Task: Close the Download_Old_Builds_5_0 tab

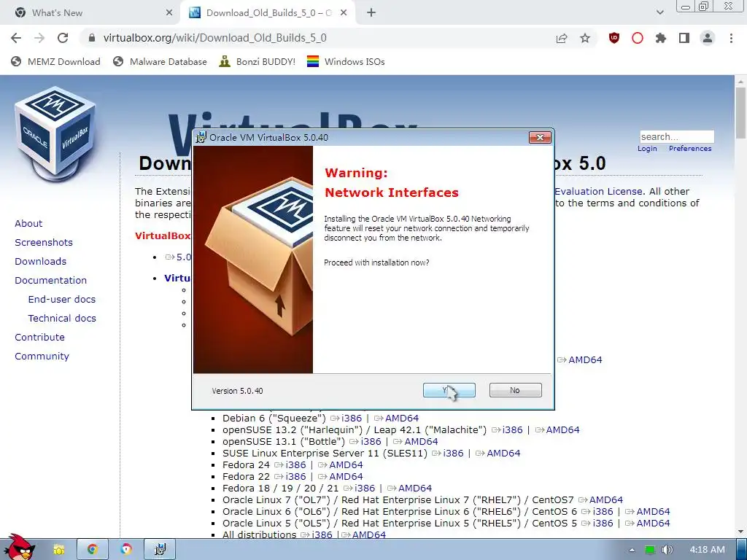Action: 344,13
